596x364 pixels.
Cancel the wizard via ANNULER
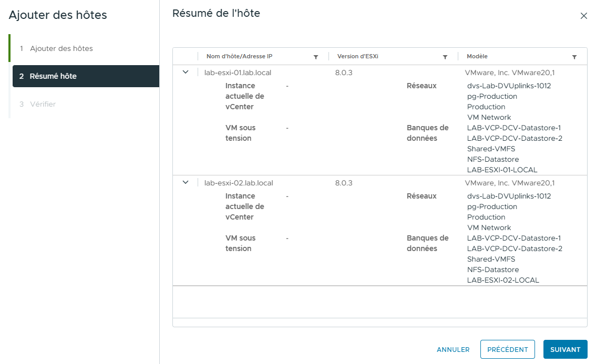tap(453, 349)
